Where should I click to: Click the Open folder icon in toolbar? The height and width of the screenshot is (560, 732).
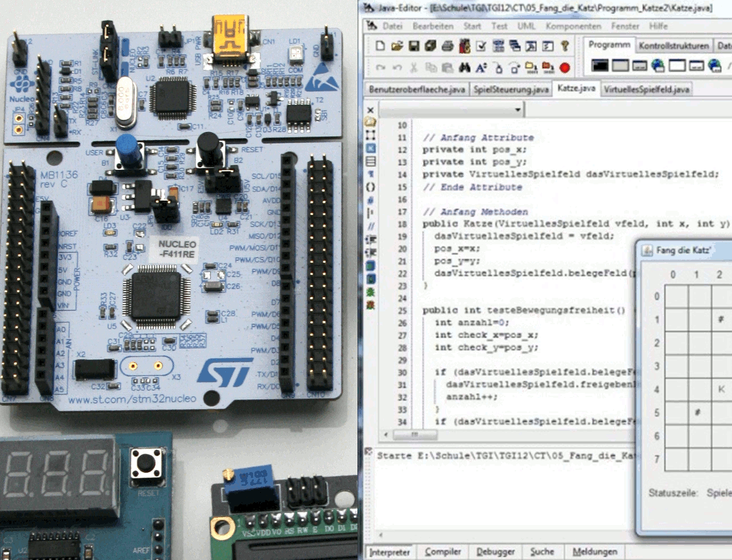click(x=397, y=46)
